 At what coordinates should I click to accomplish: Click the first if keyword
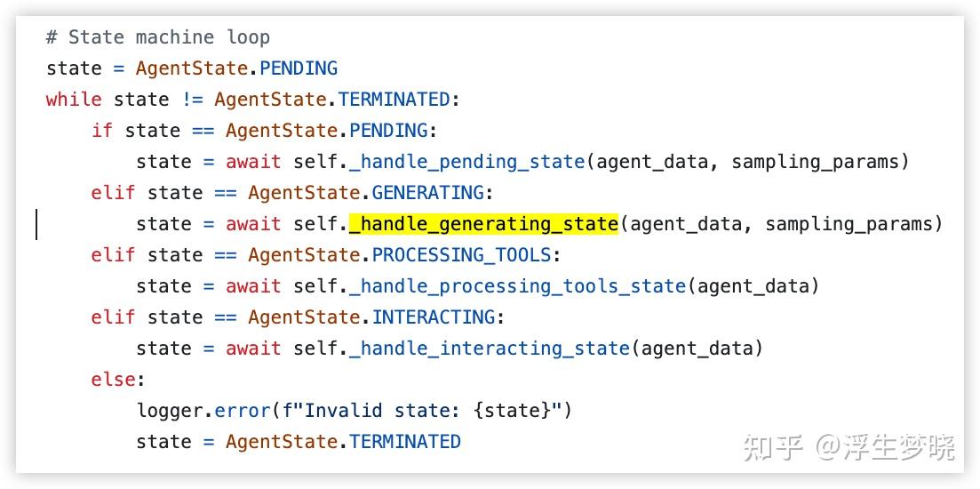click(x=102, y=130)
